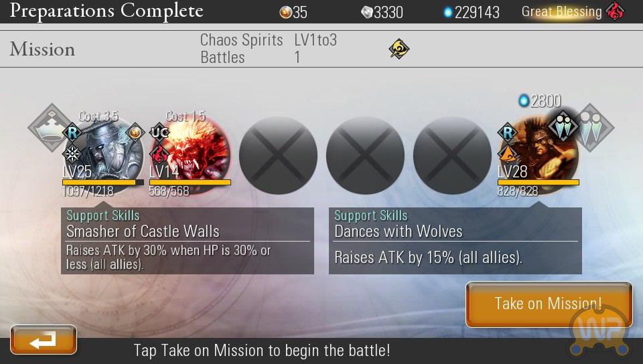Image resolution: width=643 pixels, height=364 pixels.
Task: Tap the middle empty party slot
Action: [365, 156]
